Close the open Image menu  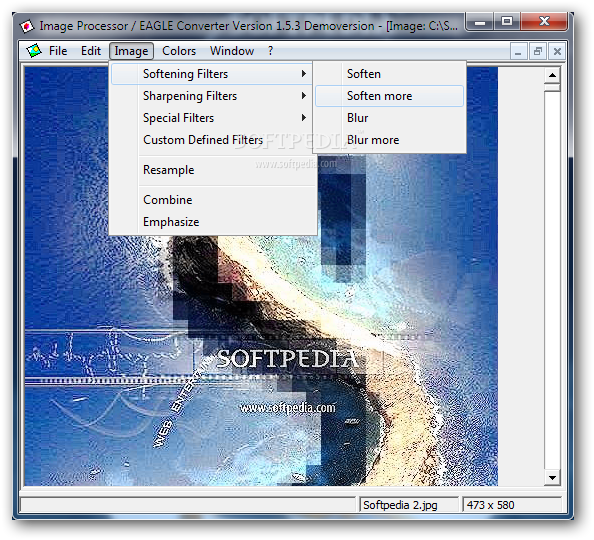pos(131,51)
